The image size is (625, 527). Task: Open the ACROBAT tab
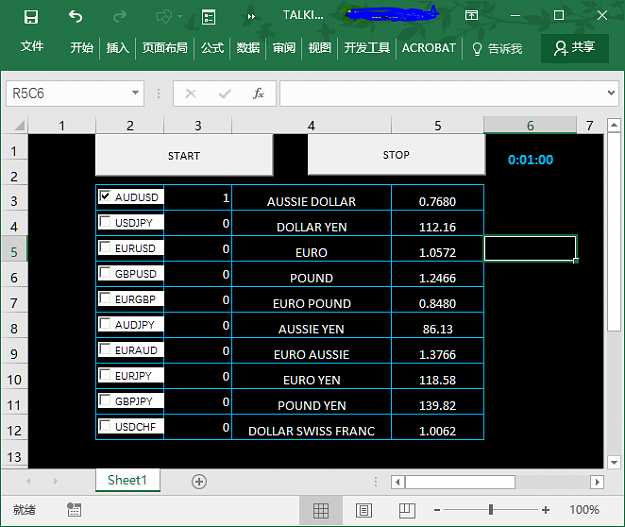tap(428, 48)
